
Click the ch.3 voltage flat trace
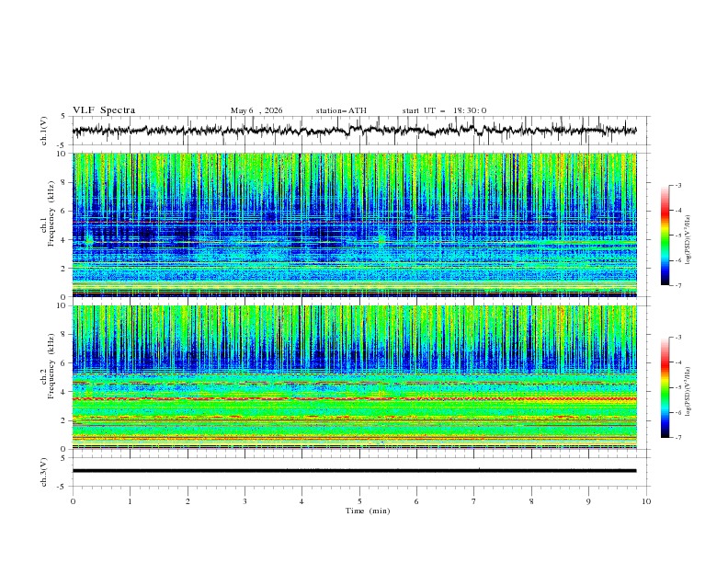pyautogui.click(x=354, y=471)
